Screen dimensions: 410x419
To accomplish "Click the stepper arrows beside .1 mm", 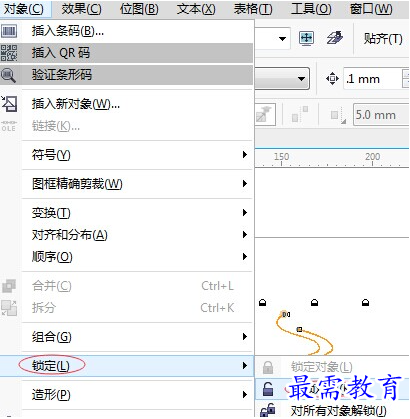I will (x=406, y=79).
